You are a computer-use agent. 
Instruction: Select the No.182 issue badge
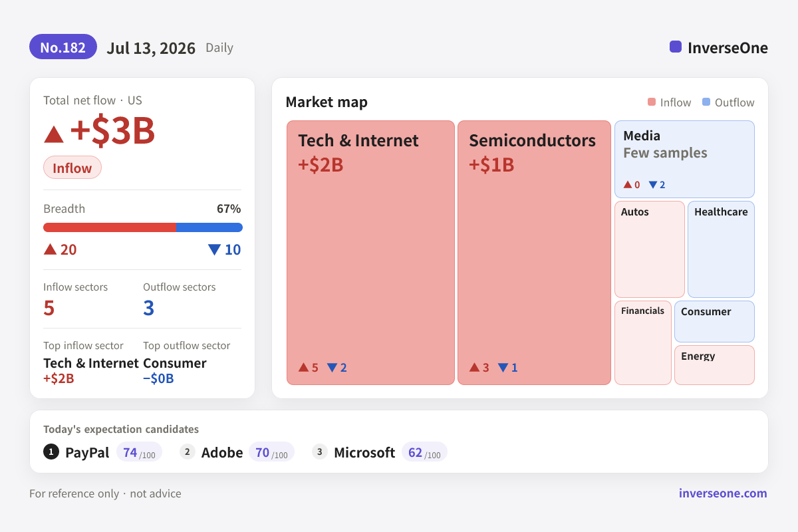[x=63, y=47]
